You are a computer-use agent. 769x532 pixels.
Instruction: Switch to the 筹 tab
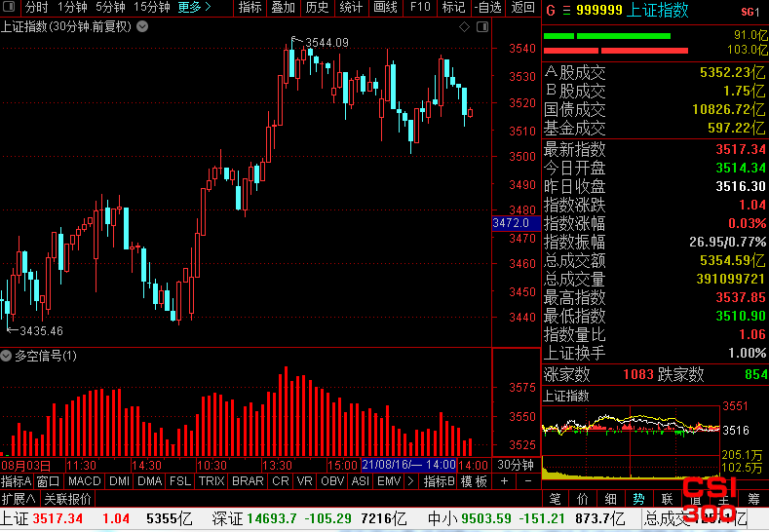click(753, 499)
